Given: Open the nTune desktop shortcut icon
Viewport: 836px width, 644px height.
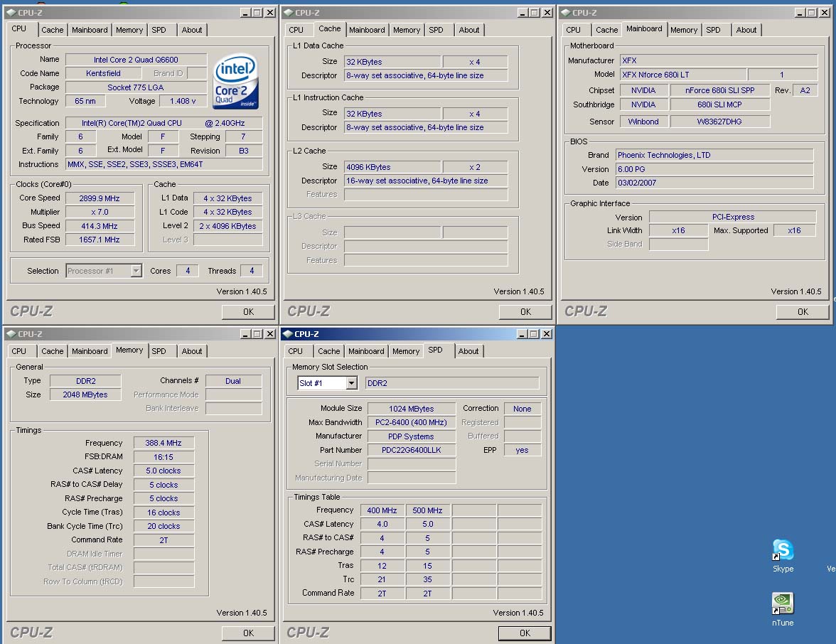Looking at the screenshot, I should point(783,603).
